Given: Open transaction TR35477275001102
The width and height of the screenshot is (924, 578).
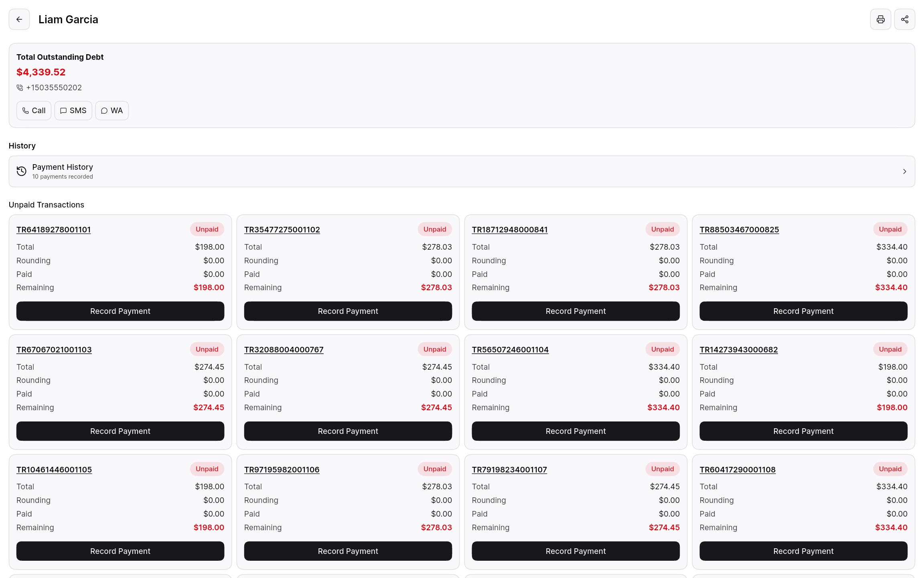Looking at the screenshot, I should coord(282,230).
